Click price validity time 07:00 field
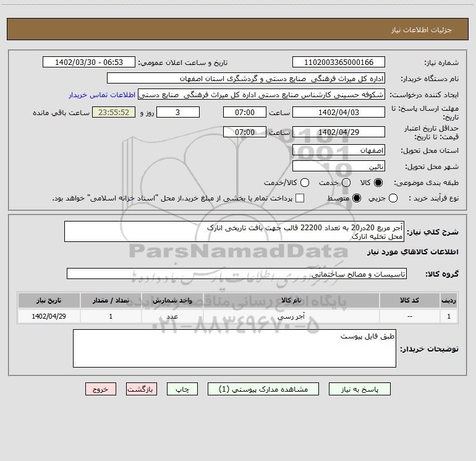This screenshot has height=461, width=476. pos(245,132)
